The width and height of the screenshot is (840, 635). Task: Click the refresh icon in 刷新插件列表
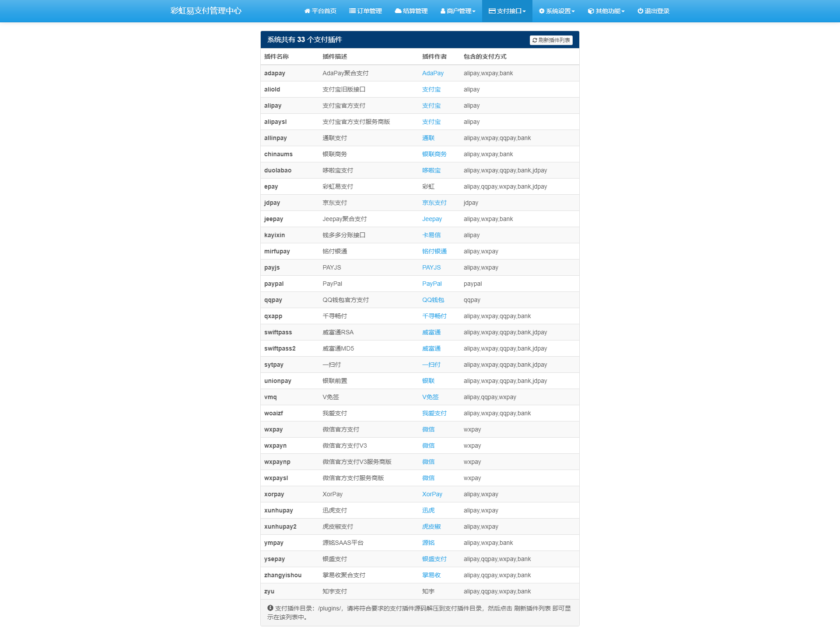[535, 40]
